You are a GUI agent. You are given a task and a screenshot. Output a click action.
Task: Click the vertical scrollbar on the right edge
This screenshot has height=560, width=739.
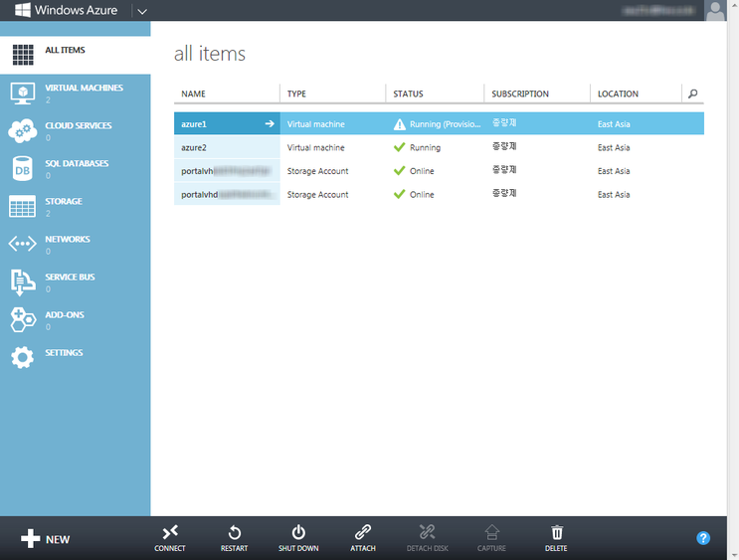coord(733,280)
